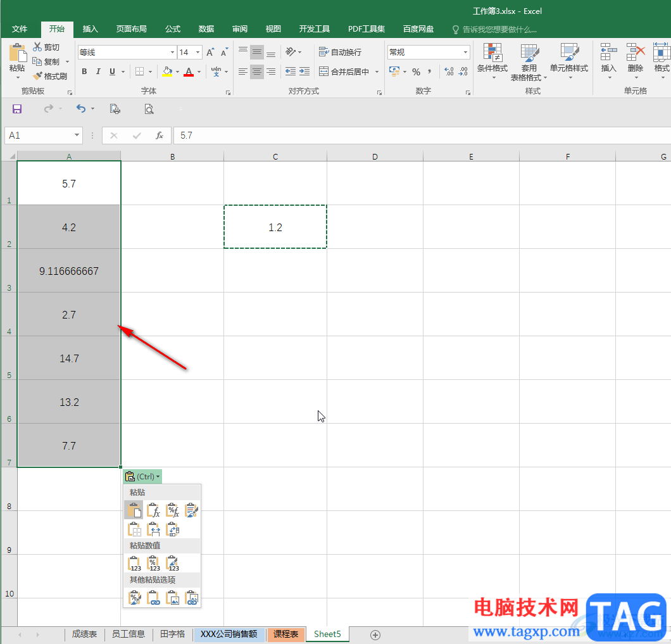
Task: Select Paste No Borders option
Action: tap(134, 529)
